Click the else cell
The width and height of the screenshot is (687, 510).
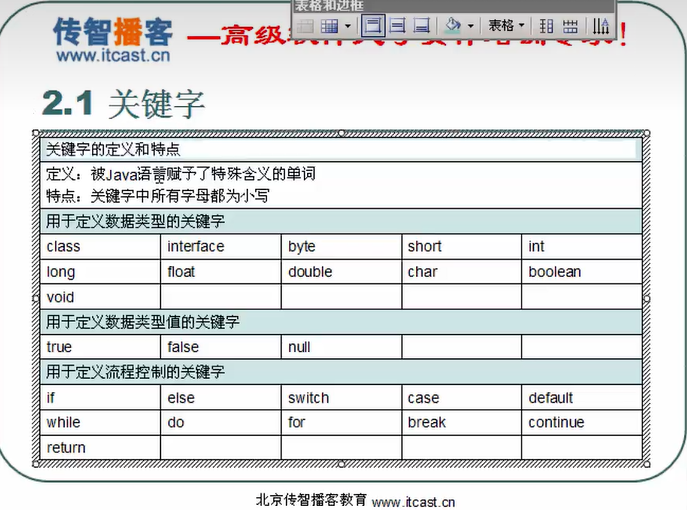click(221, 397)
